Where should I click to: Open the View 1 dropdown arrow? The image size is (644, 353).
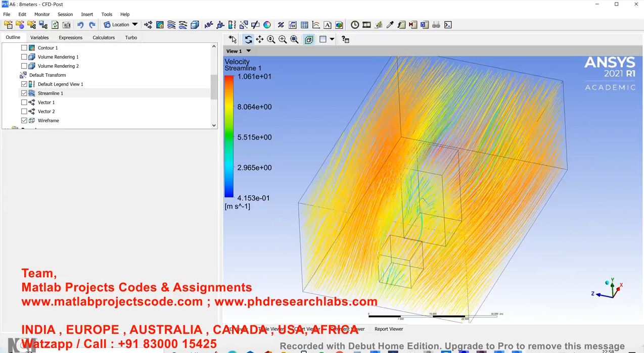[248, 51]
